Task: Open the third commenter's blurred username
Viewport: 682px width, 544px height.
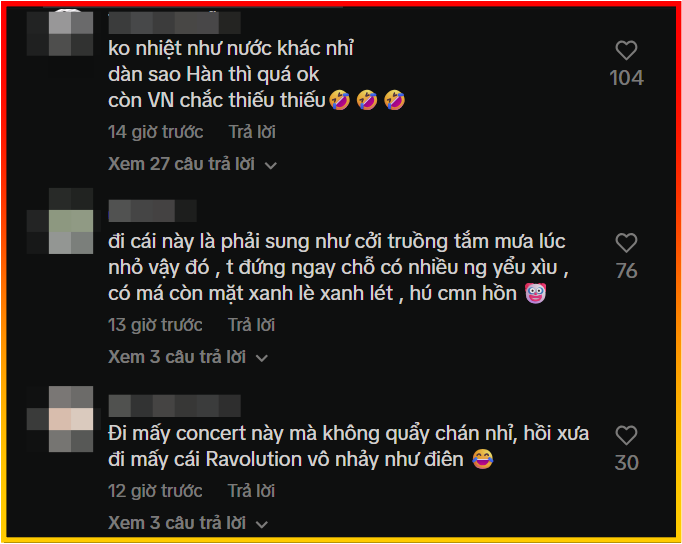Action: [x=174, y=406]
